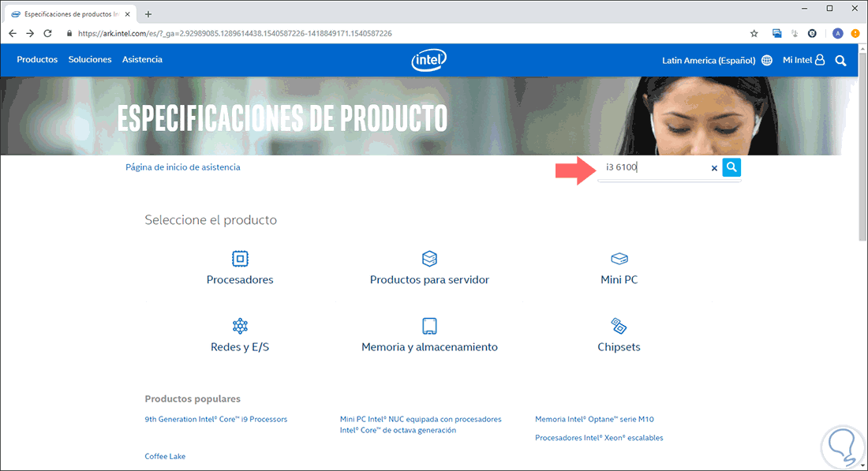Go back with the browser back arrow
868x471 pixels.
(x=13, y=34)
